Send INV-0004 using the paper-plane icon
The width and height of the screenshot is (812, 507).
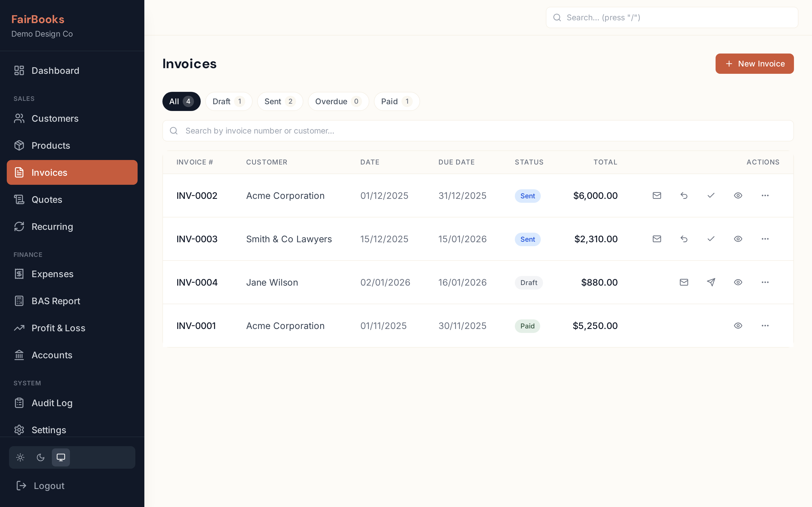711,282
